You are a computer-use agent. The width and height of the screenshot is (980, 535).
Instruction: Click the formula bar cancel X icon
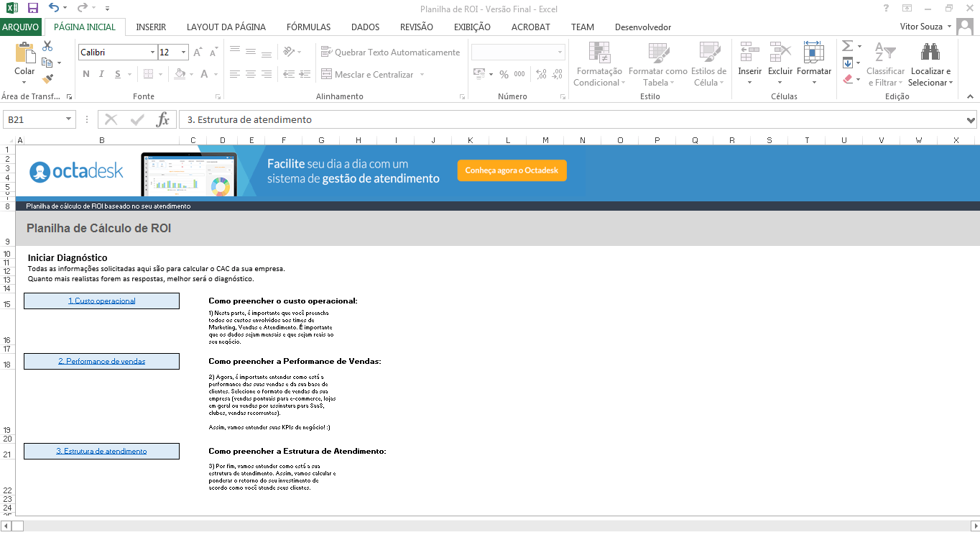tap(111, 120)
